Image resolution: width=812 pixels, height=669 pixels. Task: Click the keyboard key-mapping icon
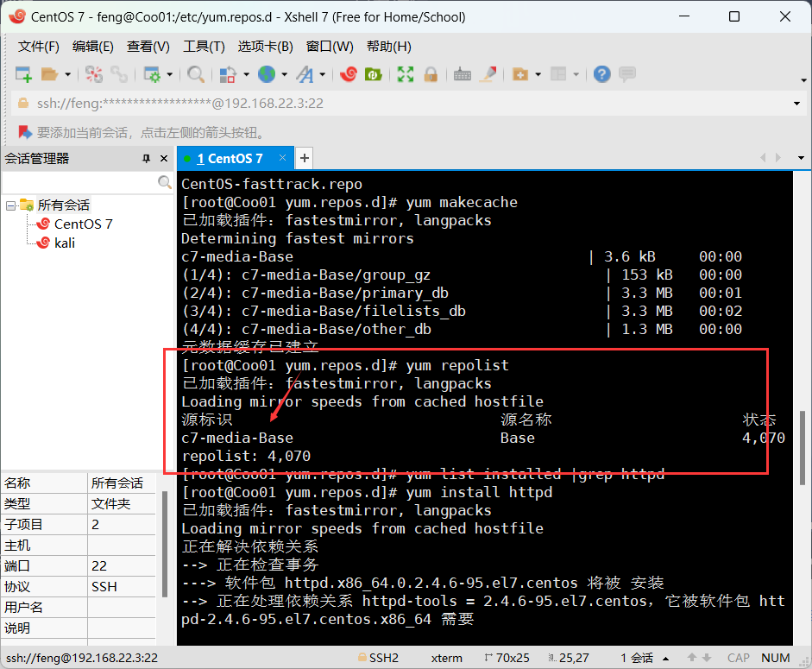[463, 74]
